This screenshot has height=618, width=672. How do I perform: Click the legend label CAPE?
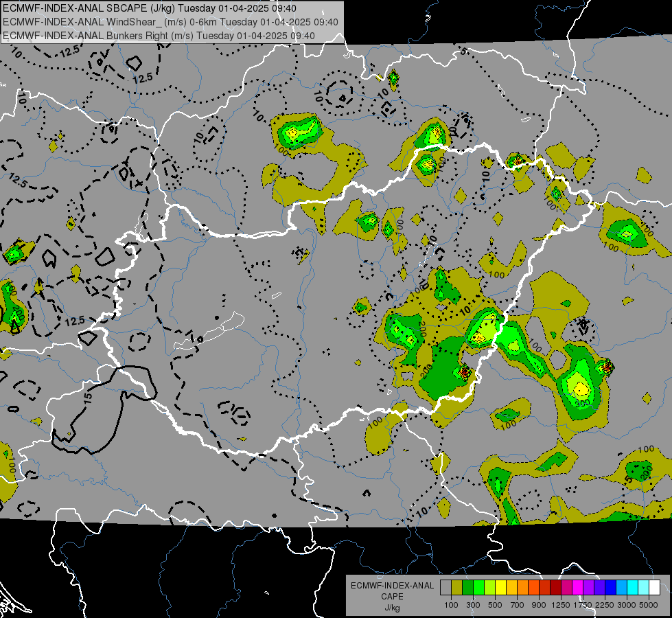pyautogui.click(x=392, y=597)
